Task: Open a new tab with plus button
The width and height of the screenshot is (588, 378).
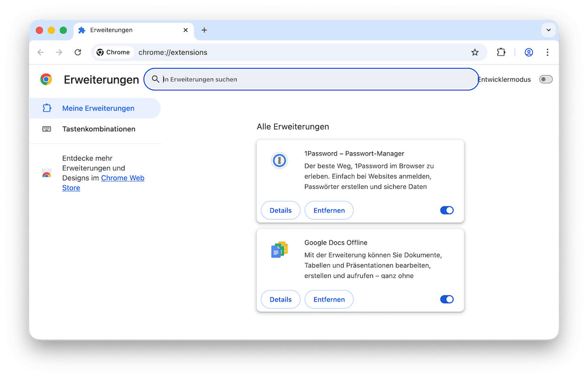Action: click(x=204, y=30)
